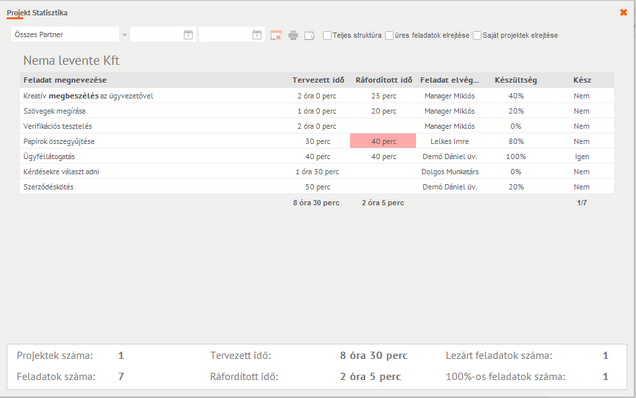
Task: Click into the first date input field
Action: pos(157,34)
